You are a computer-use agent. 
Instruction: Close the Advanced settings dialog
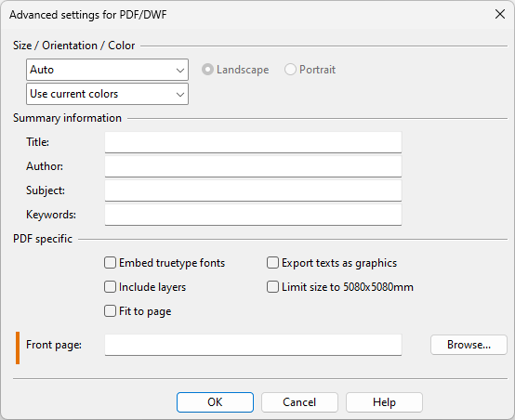(x=500, y=14)
